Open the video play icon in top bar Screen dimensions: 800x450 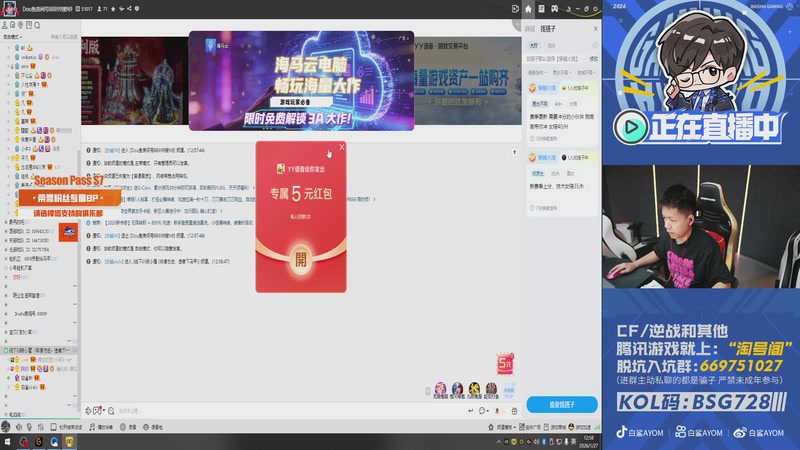(515, 9)
